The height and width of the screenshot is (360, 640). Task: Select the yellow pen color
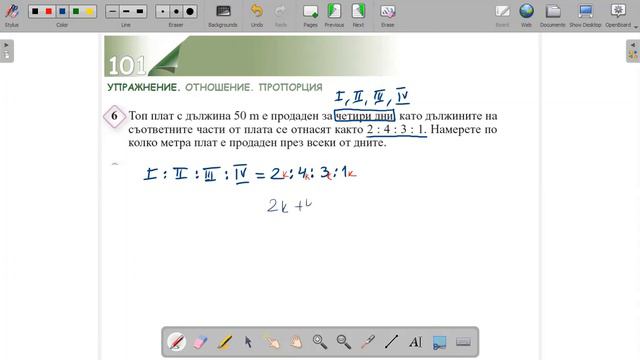coord(89,11)
